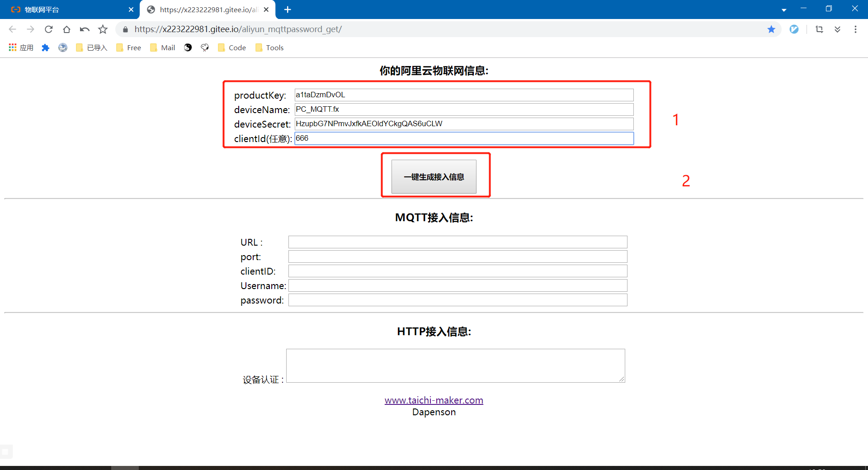Expand the double-chevron toolbar overflow

837,29
